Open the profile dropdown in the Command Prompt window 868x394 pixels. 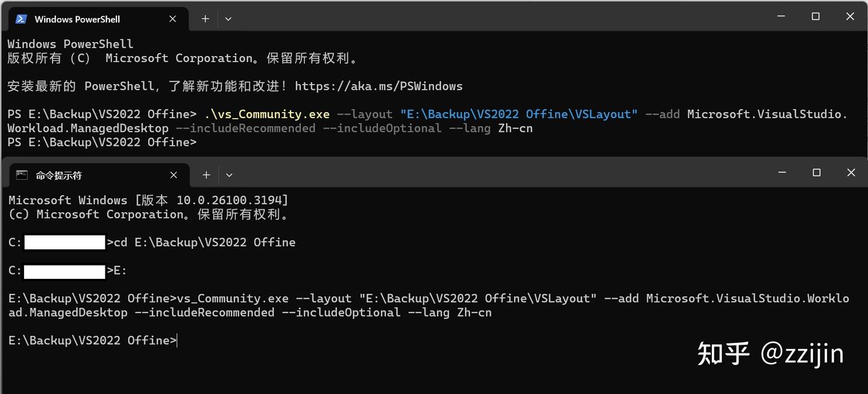coord(229,175)
